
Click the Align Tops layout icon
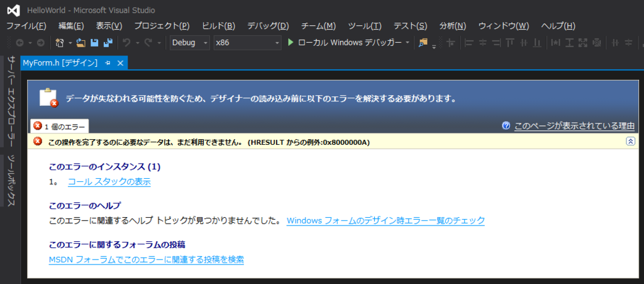coord(509,42)
